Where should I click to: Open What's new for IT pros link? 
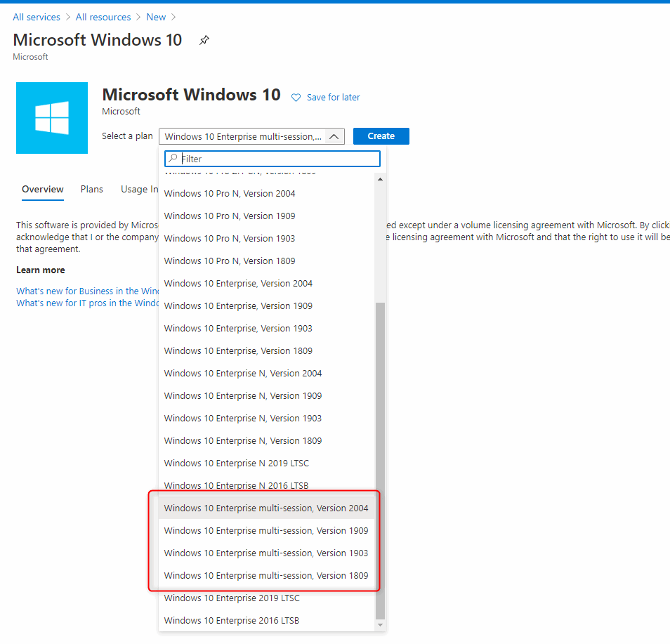88,303
